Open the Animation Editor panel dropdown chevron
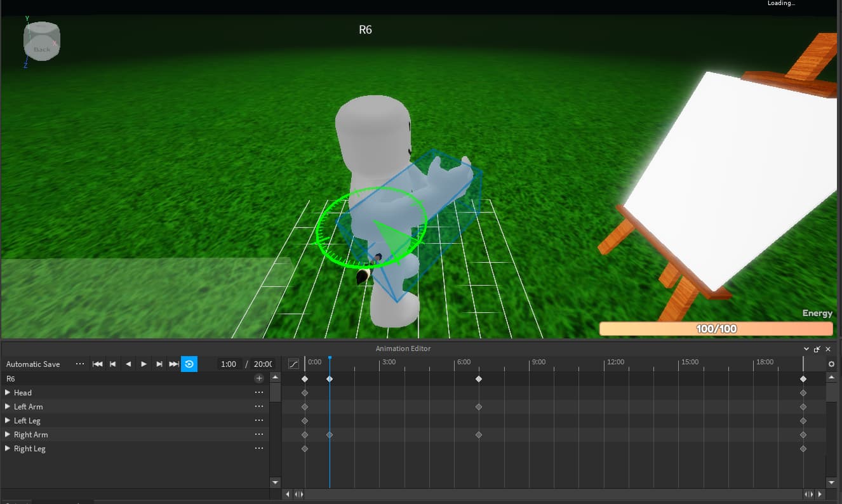 [x=806, y=348]
